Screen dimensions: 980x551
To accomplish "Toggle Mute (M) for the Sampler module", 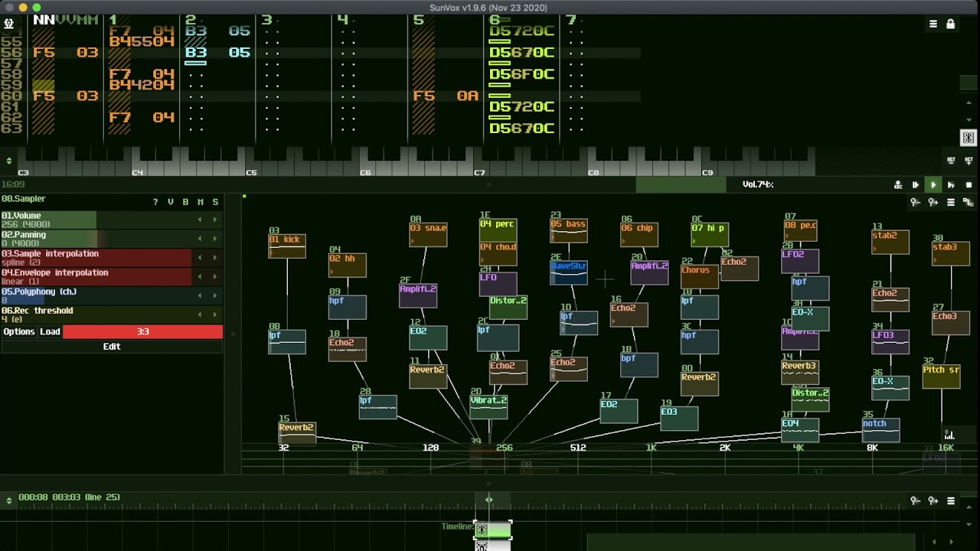I will tap(201, 202).
